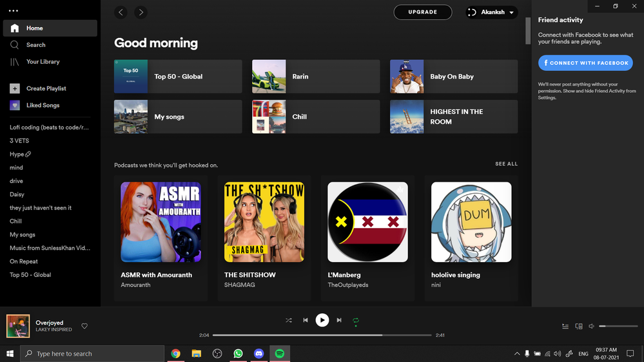644x362 pixels.
Task: Click the main content vertical scrollbar
Action: (528, 31)
